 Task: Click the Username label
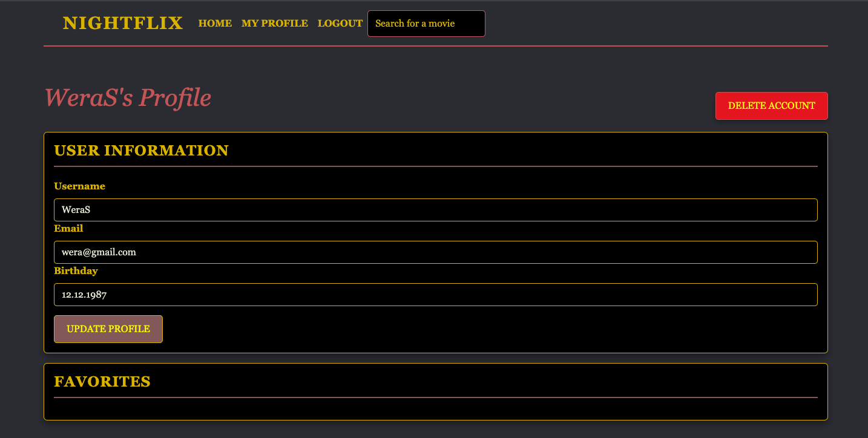(80, 186)
